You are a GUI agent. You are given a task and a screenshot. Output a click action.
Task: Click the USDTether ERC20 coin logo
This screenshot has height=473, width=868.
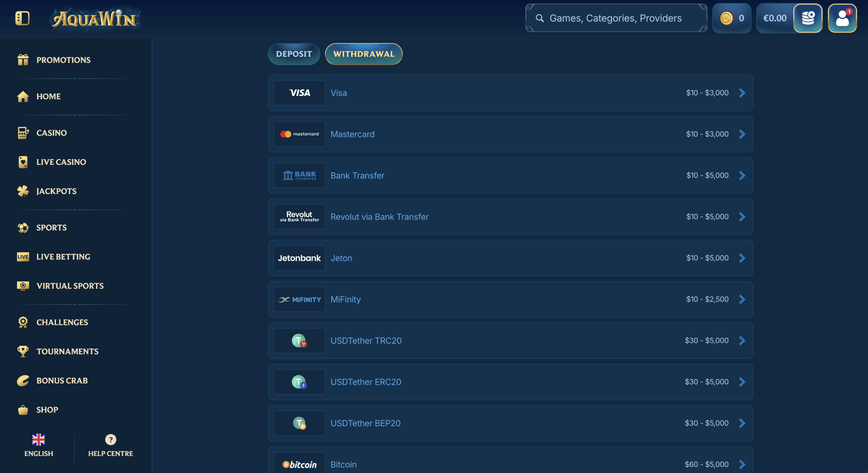click(299, 382)
